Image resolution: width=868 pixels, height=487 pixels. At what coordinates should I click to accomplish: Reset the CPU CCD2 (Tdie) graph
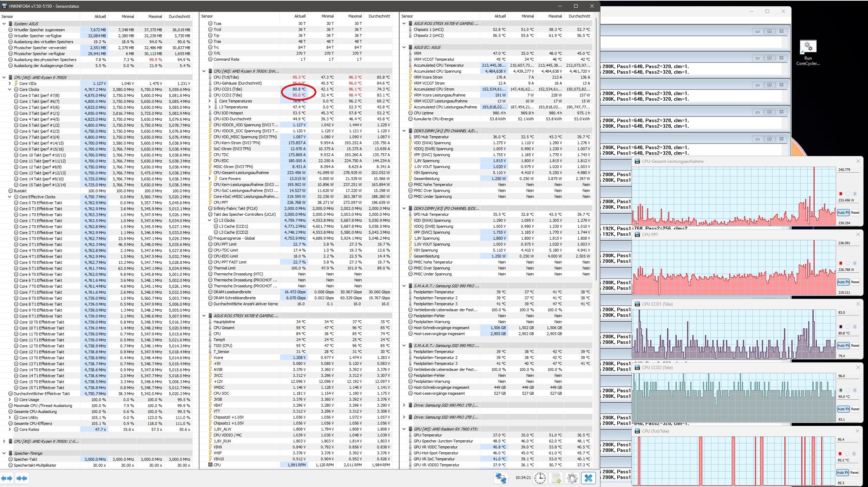855,409
